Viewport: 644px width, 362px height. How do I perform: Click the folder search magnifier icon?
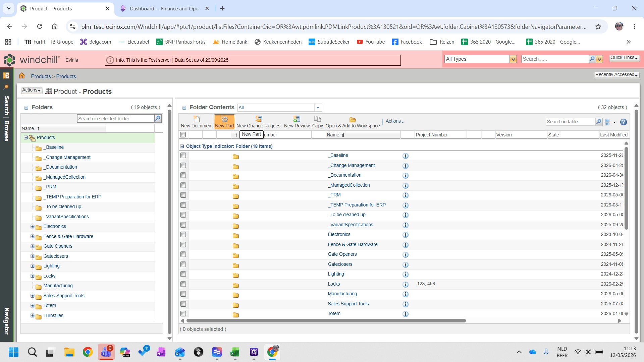pyautogui.click(x=158, y=118)
